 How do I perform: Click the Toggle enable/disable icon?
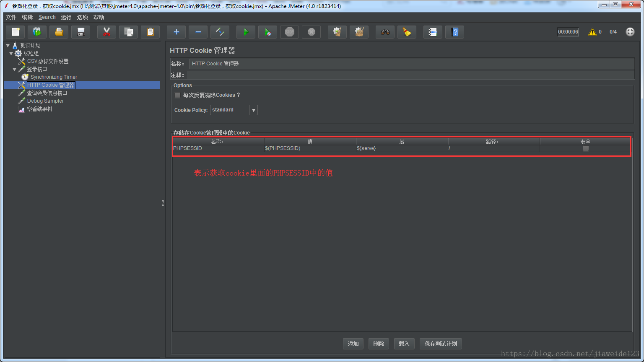(220, 32)
